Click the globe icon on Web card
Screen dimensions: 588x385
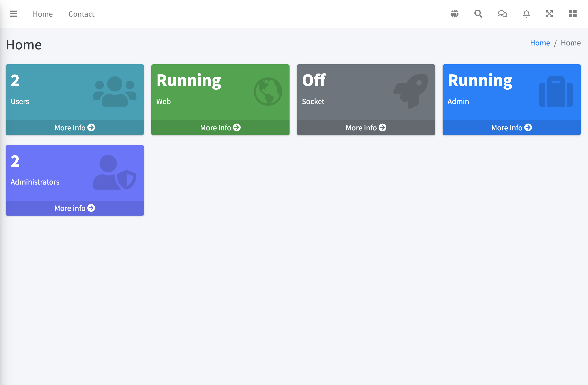click(268, 92)
